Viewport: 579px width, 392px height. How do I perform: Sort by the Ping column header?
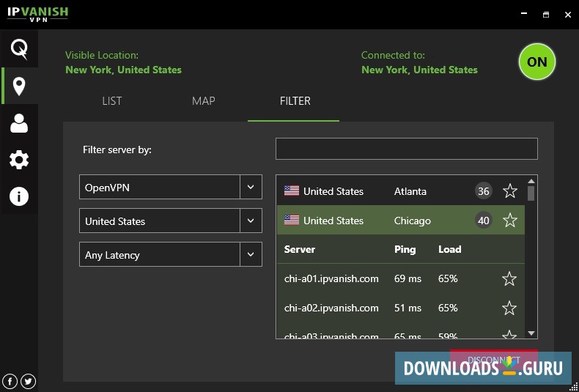(x=405, y=250)
